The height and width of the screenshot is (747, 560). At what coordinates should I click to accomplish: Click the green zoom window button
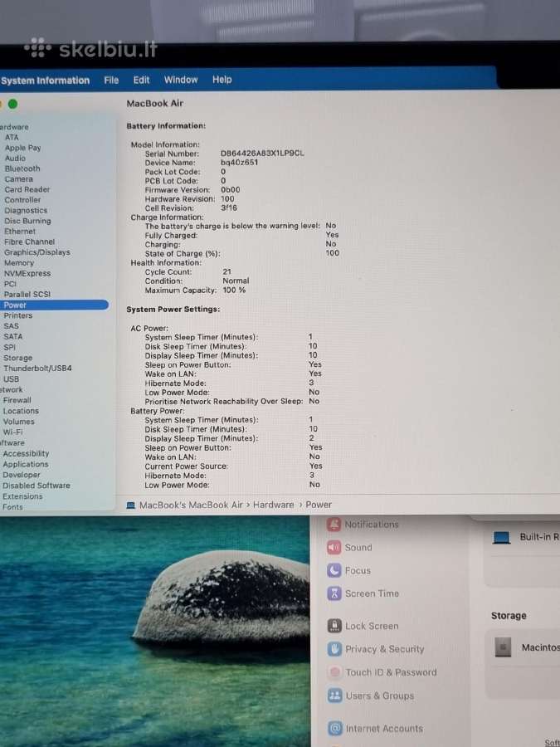(12, 104)
